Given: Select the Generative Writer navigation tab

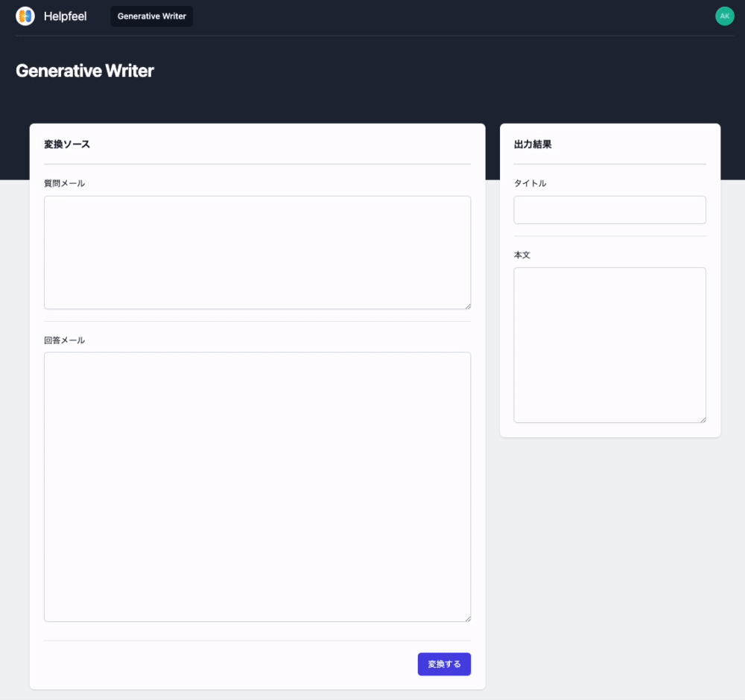Looking at the screenshot, I should (151, 16).
